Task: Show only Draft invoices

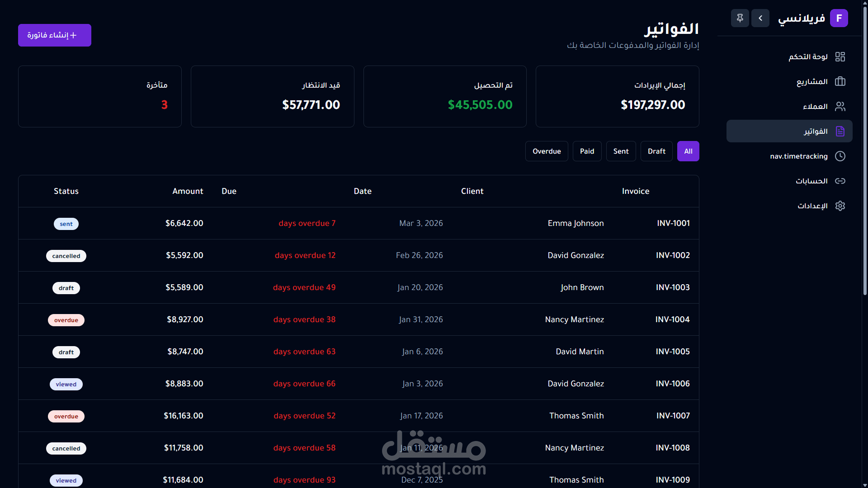Action: click(656, 151)
